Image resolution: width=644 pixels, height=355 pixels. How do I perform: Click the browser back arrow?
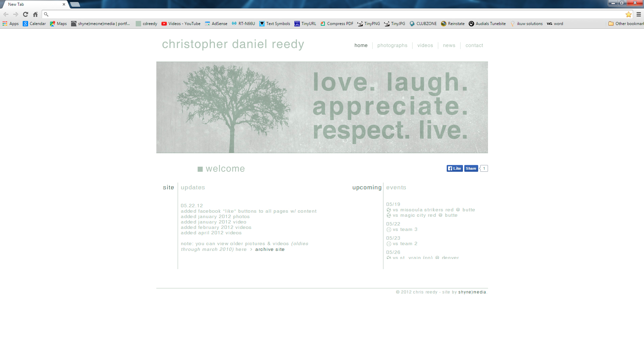(6, 14)
